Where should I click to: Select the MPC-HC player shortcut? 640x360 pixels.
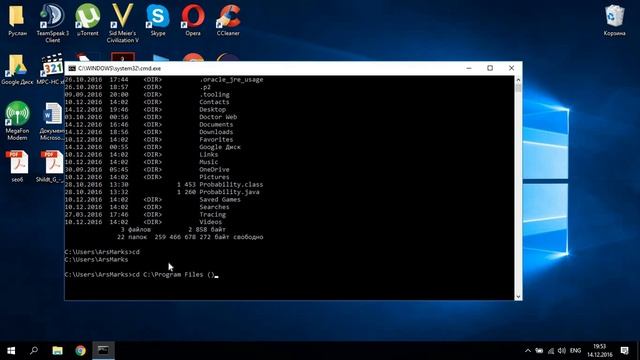pos(51,69)
